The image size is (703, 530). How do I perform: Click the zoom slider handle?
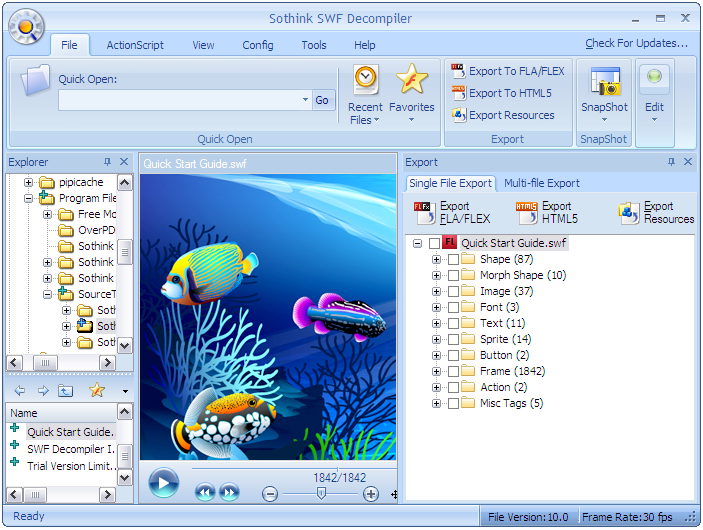click(321, 494)
